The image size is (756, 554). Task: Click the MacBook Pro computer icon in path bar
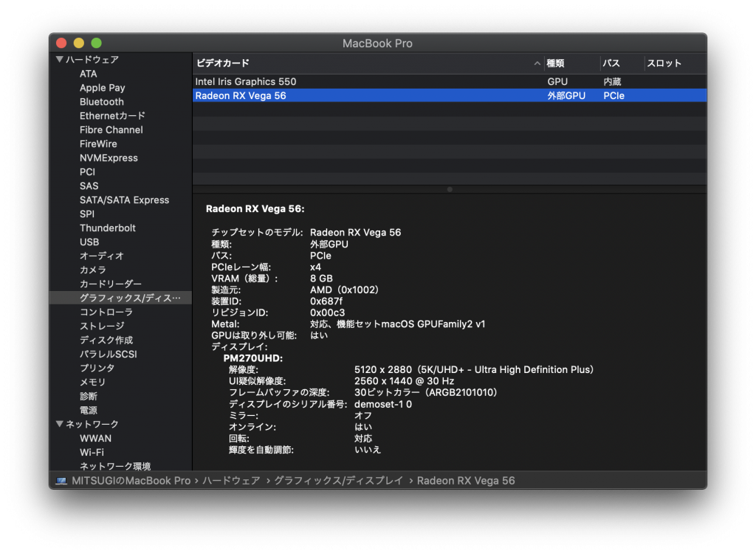[x=61, y=481]
